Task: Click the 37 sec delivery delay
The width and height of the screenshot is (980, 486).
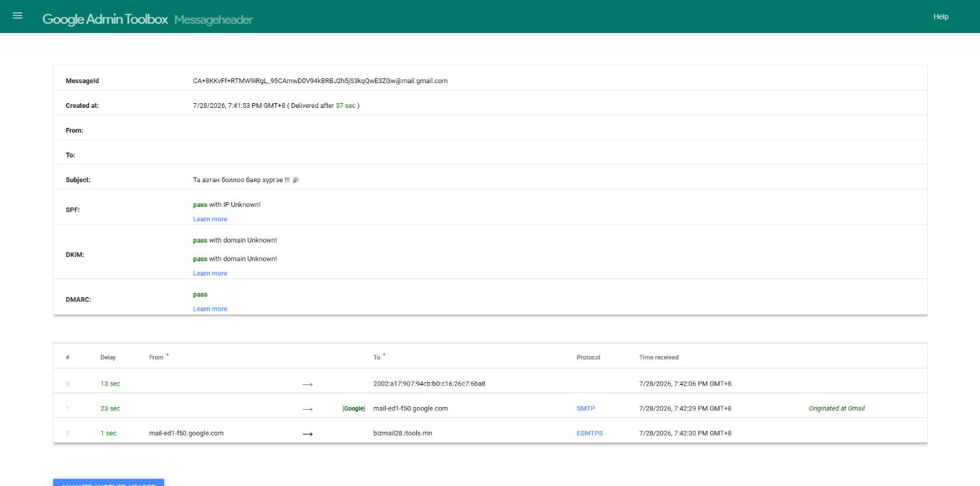Action: (345, 106)
